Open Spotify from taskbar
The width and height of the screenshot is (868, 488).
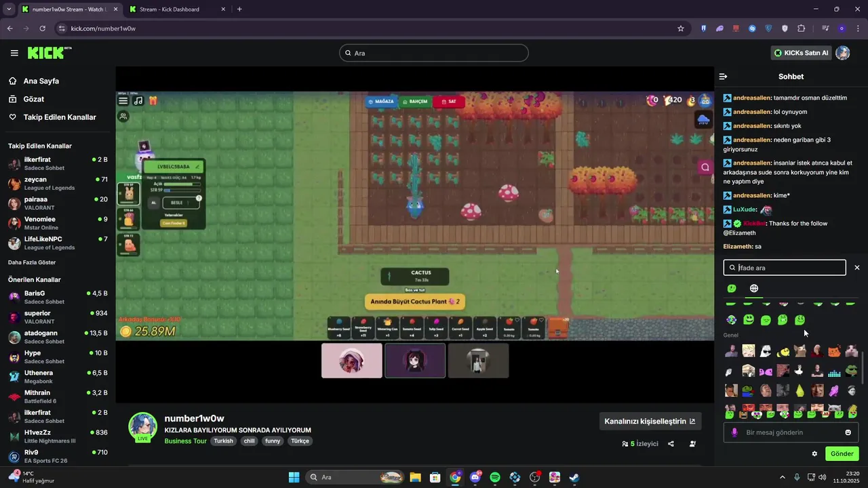click(495, 477)
